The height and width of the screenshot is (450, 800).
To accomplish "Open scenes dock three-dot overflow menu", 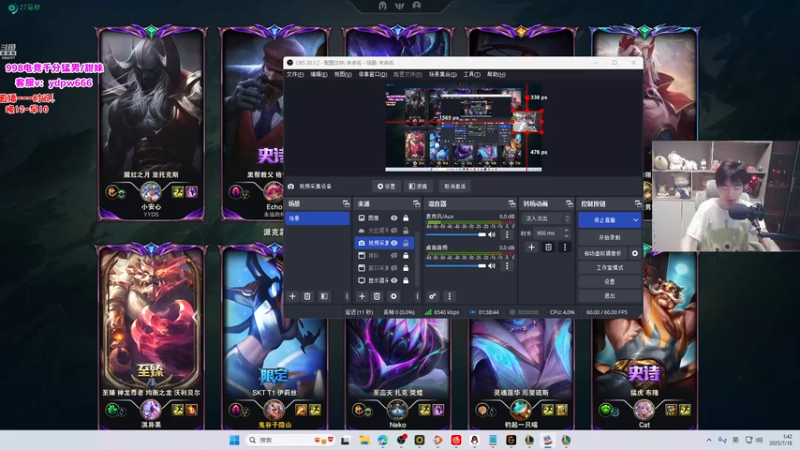I will tap(347, 296).
